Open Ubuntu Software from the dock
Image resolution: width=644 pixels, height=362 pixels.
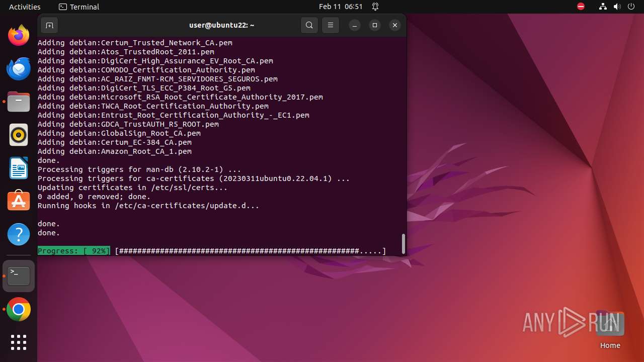pos(19,201)
